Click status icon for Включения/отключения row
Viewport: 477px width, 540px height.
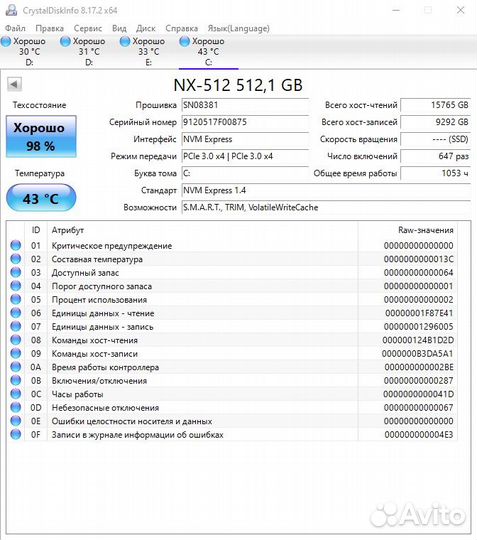pos(15,381)
